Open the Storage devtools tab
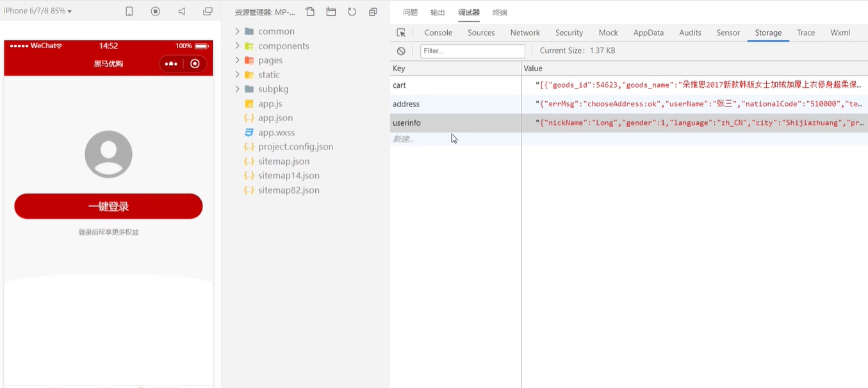The image size is (868, 388). pyautogui.click(x=768, y=33)
